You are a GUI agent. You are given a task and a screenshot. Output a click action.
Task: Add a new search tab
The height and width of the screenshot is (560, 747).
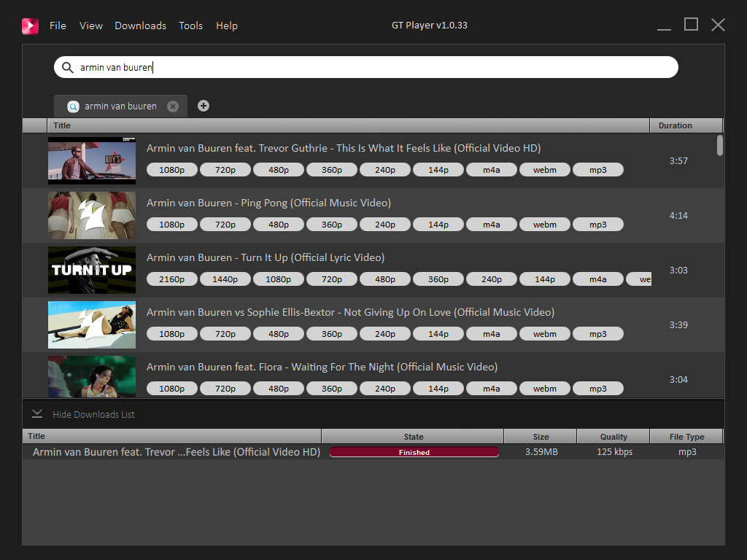[204, 106]
